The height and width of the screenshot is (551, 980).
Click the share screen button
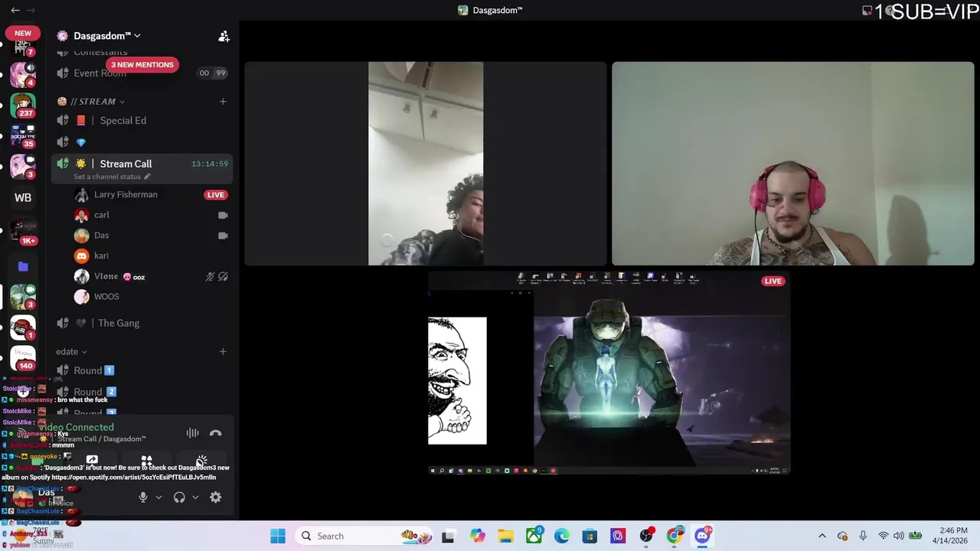(x=92, y=461)
